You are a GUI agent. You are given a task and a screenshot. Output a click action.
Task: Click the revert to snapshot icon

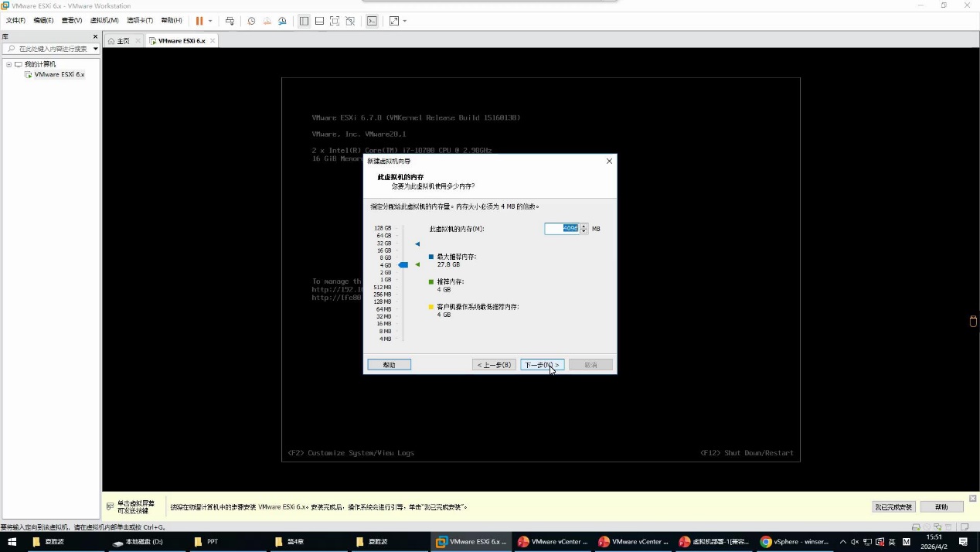coord(267,21)
